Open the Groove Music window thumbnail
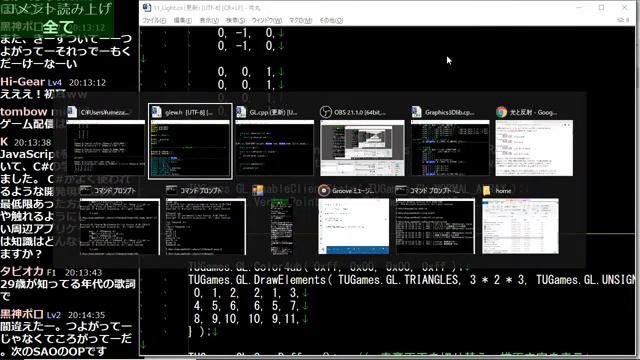This screenshot has width=640, height=360. coord(354,226)
